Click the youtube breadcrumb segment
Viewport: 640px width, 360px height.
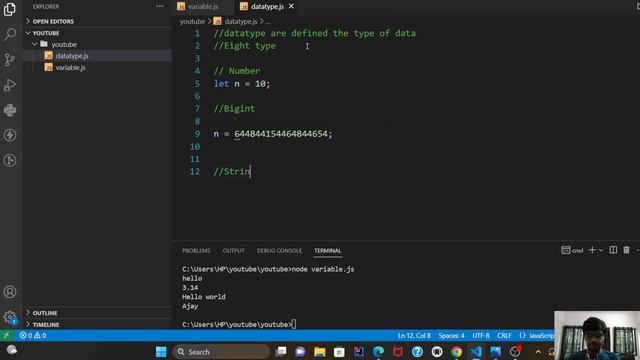(192, 21)
